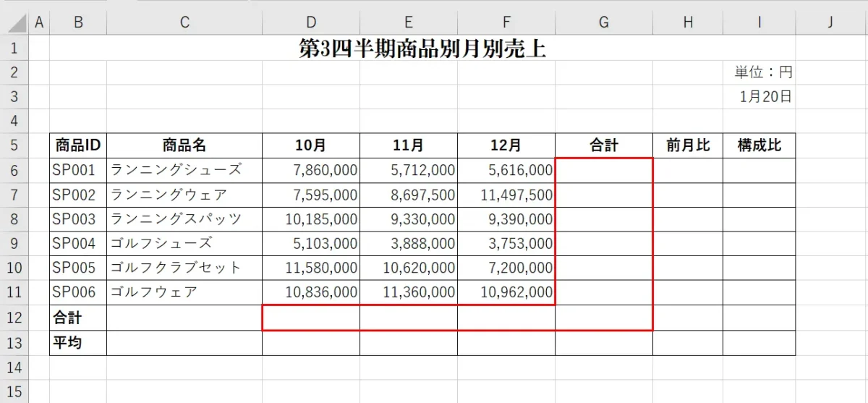This screenshot has height=403, width=868.
Task: Select the column D header
Action: click(311, 23)
